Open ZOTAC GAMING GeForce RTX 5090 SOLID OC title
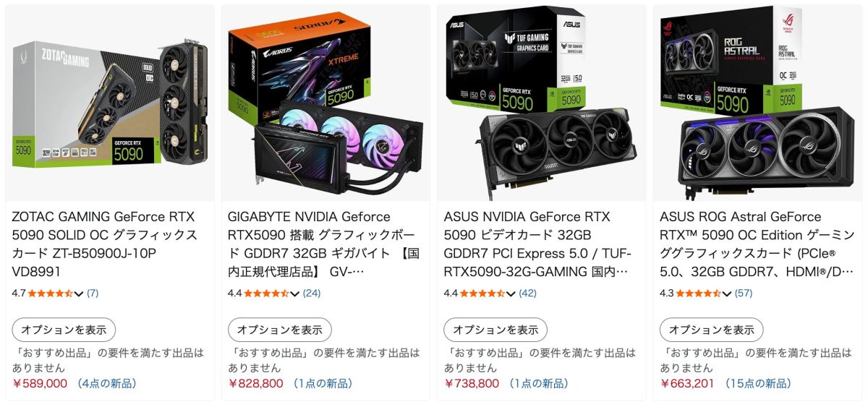868x402 pixels. [x=105, y=244]
